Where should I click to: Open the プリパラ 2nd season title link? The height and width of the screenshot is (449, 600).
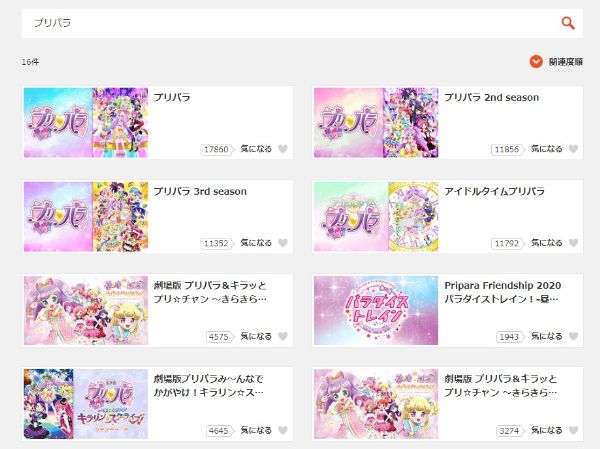pyautogui.click(x=492, y=97)
